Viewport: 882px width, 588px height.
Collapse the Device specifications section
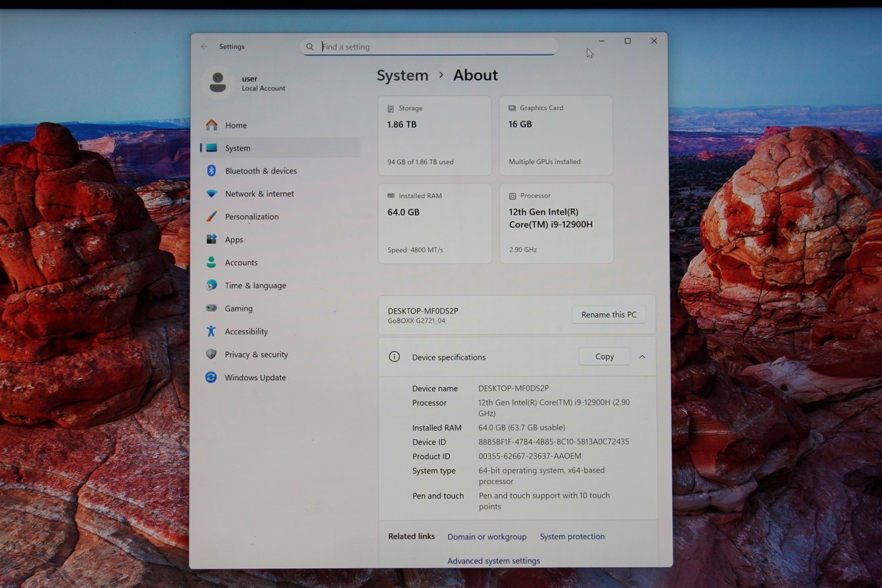(642, 357)
